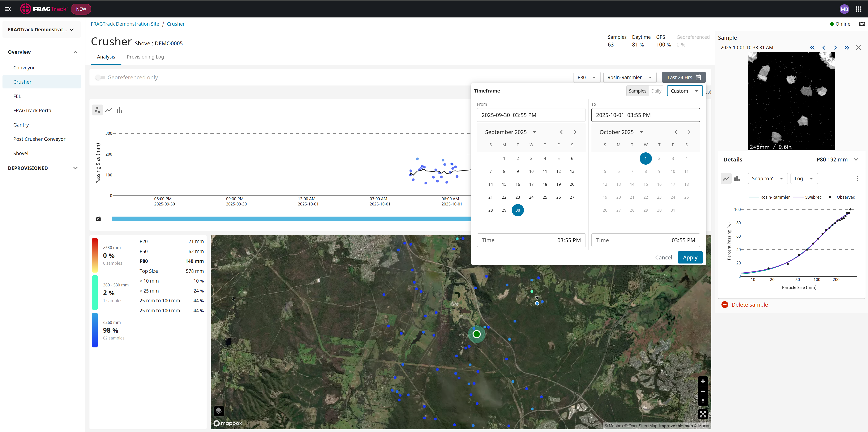Jump to last sample double-arrow icon
868x432 pixels.
click(x=847, y=48)
